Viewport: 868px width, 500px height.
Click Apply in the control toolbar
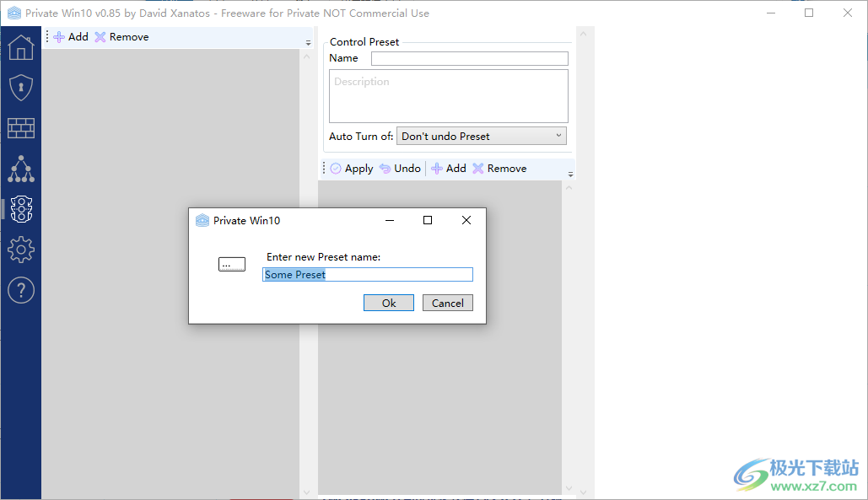coord(352,169)
